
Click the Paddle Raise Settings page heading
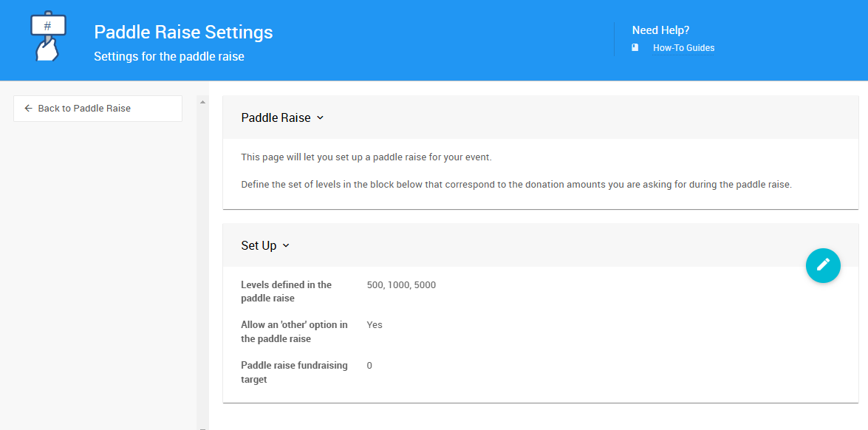click(x=183, y=33)
